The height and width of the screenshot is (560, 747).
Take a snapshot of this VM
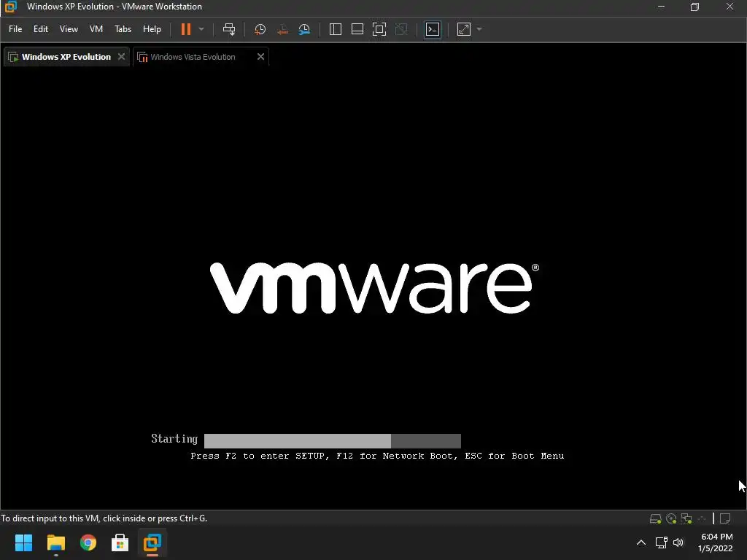pyautogui.click(x=260, y=29)
